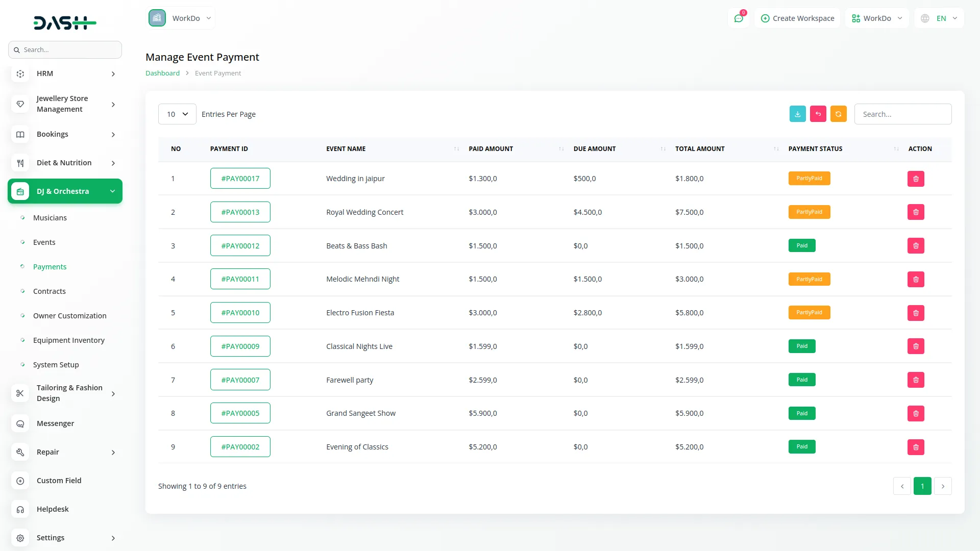Expand the HRM sidebar menu

click(113, 74)
